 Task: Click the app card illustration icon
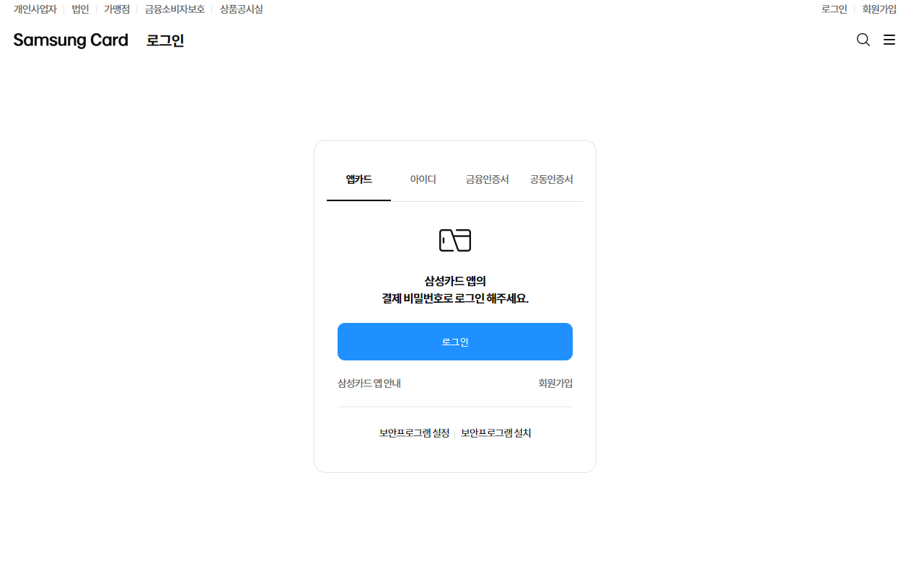(455, 239)
